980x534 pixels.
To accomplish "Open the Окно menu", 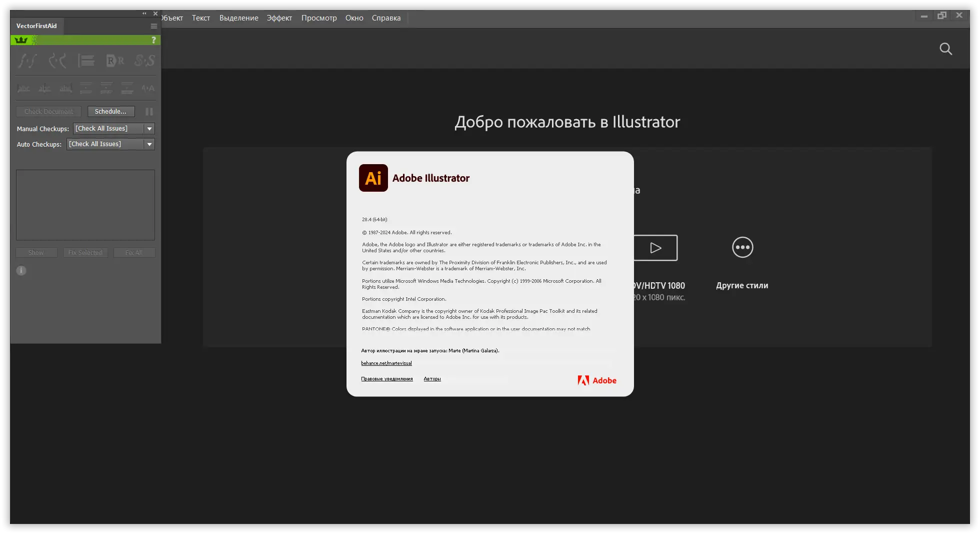I will [x=354, y=18].
